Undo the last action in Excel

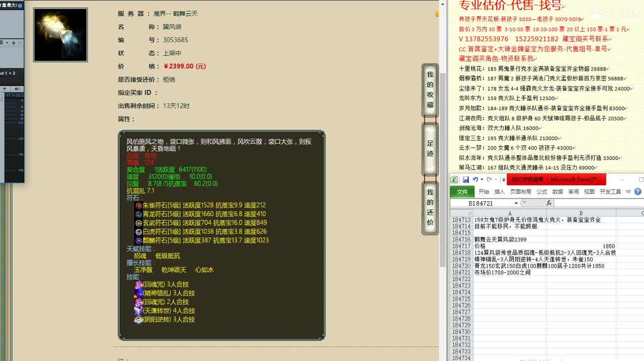point(475,179)
